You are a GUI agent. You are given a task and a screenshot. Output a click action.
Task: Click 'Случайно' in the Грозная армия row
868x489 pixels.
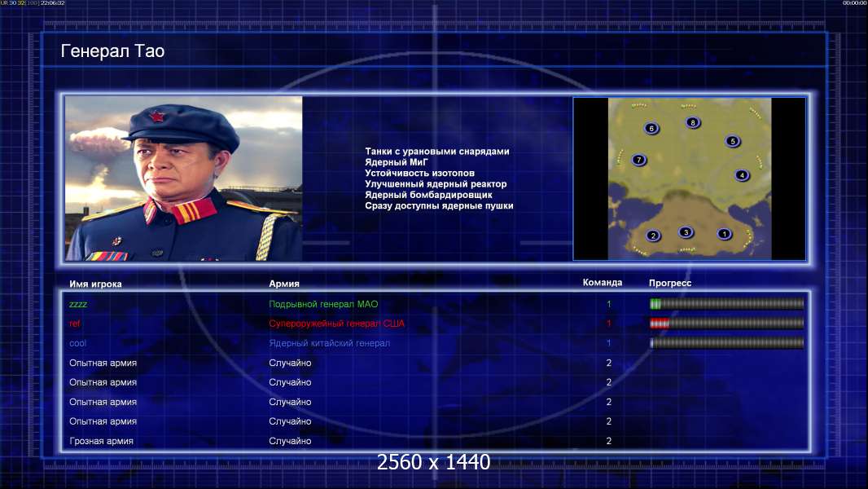[290, 442]
